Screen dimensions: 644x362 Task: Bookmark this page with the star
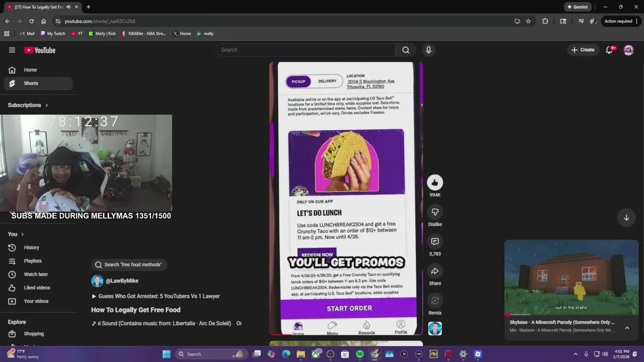[528, 21]
